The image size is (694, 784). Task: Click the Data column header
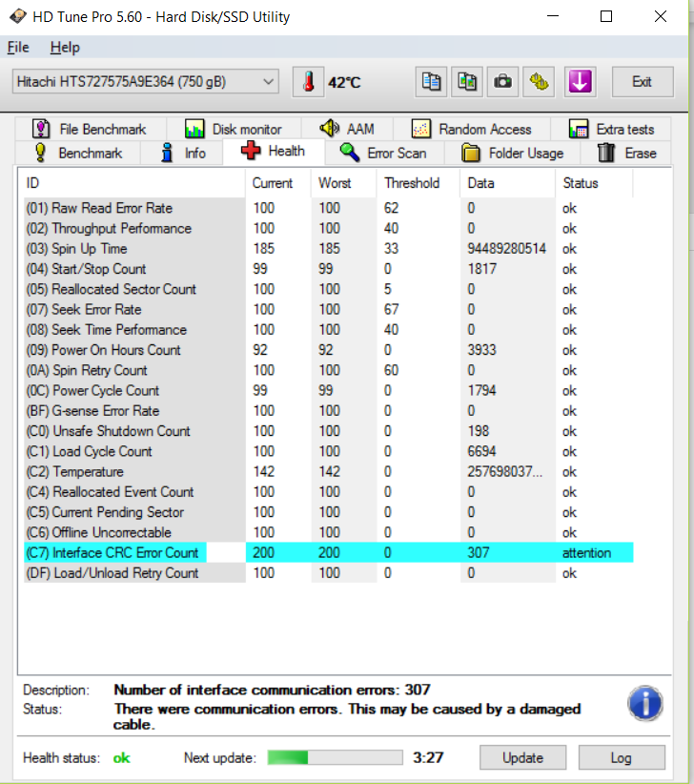(x=508, y=183)
